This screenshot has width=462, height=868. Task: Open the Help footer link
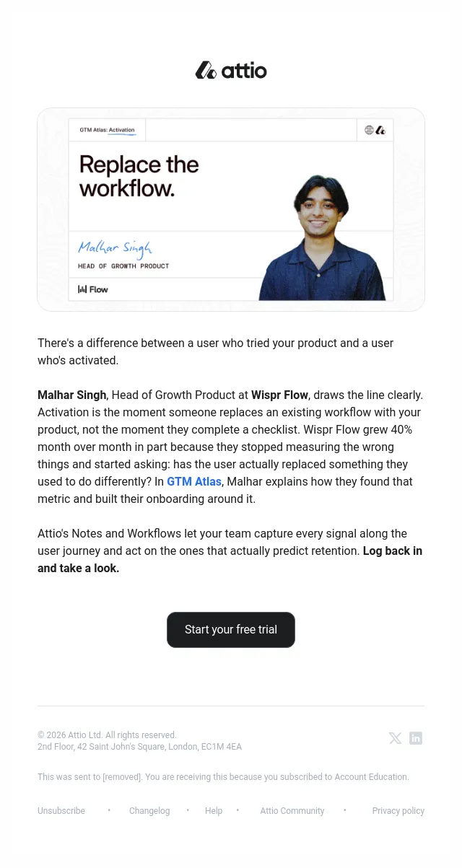tap(214, 811)
